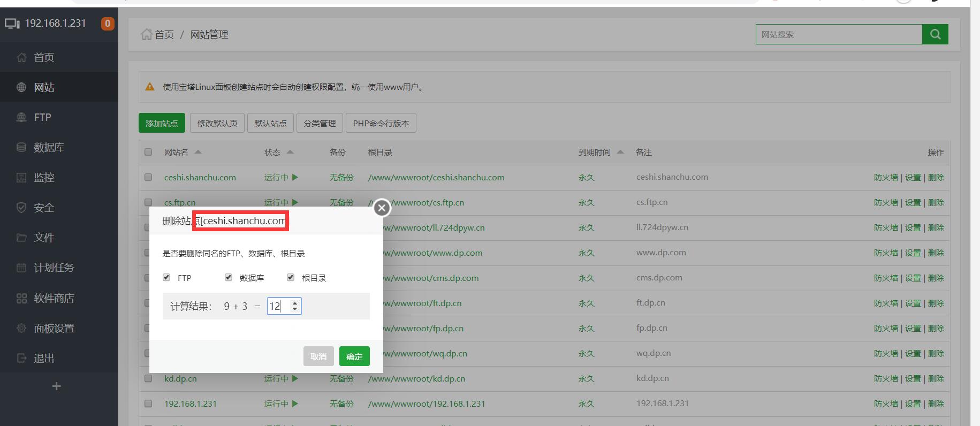
Task: Click the 退出 logout icon in sidebar
Action: click(x=21, y=358)
